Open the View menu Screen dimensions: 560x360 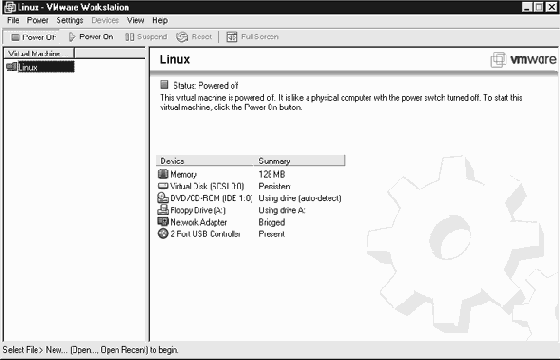135,20
